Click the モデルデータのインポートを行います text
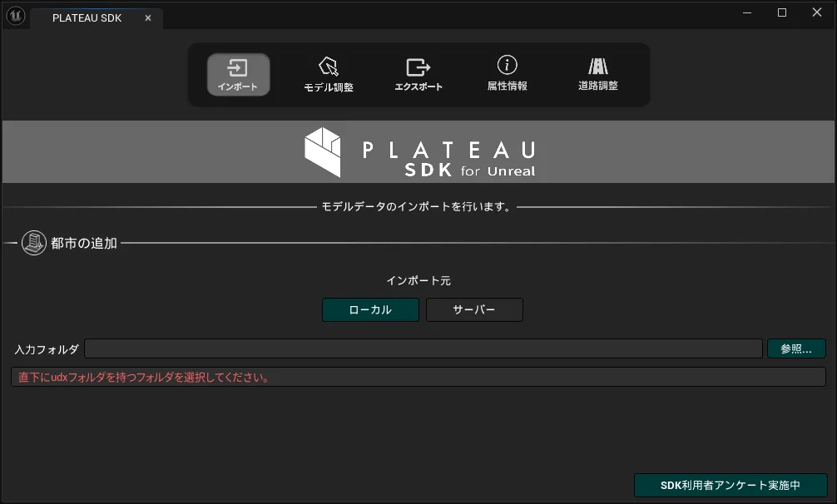This screenshot has height=504, width=837. (416, 207)
